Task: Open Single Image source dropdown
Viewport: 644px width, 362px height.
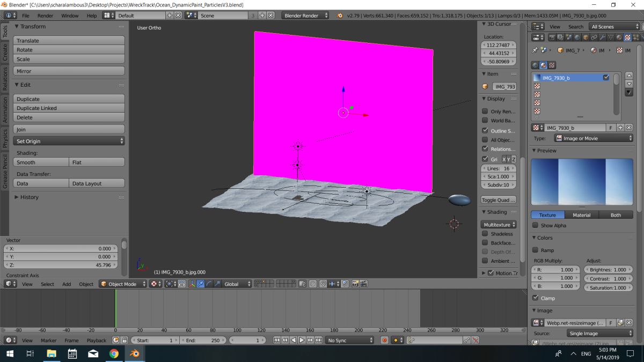Action: click(601, 333)
